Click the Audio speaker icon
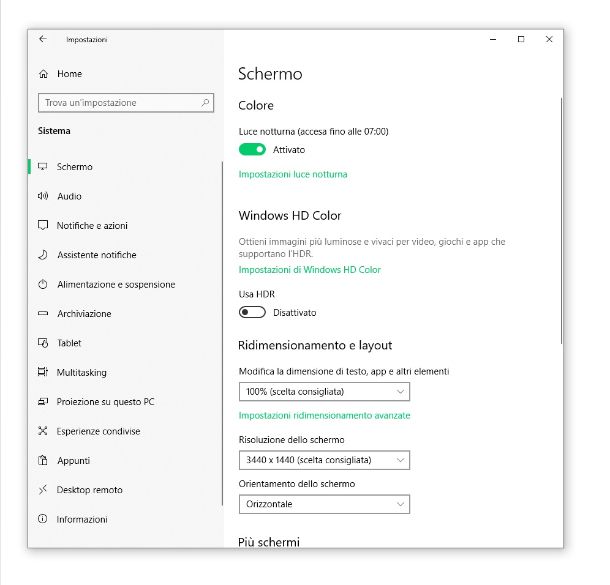The image size is (610, 585). point(43,196)
